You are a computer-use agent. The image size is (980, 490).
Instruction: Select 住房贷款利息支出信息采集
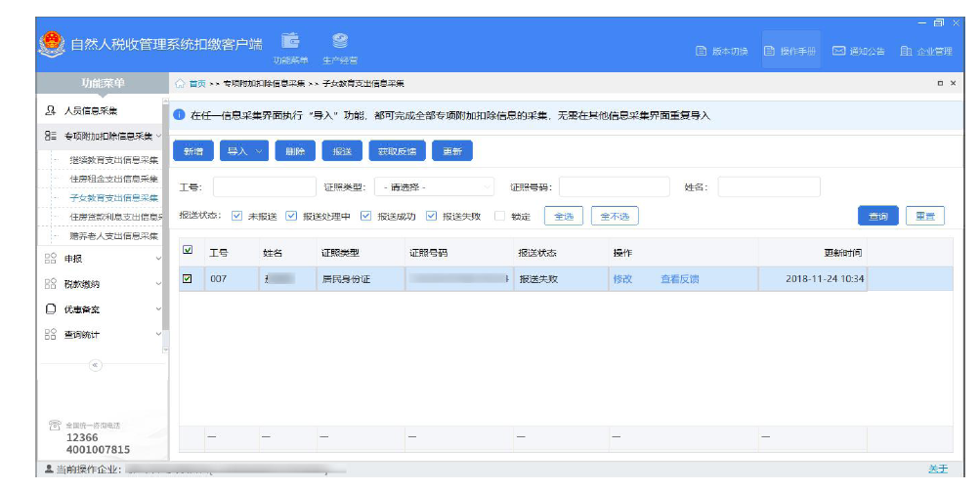point(115,217)
